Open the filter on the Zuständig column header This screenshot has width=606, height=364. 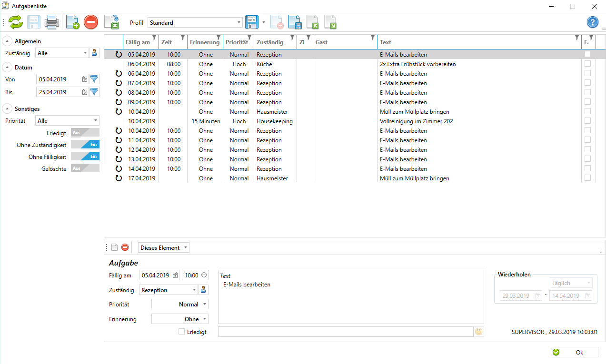[x=292, y=38]
